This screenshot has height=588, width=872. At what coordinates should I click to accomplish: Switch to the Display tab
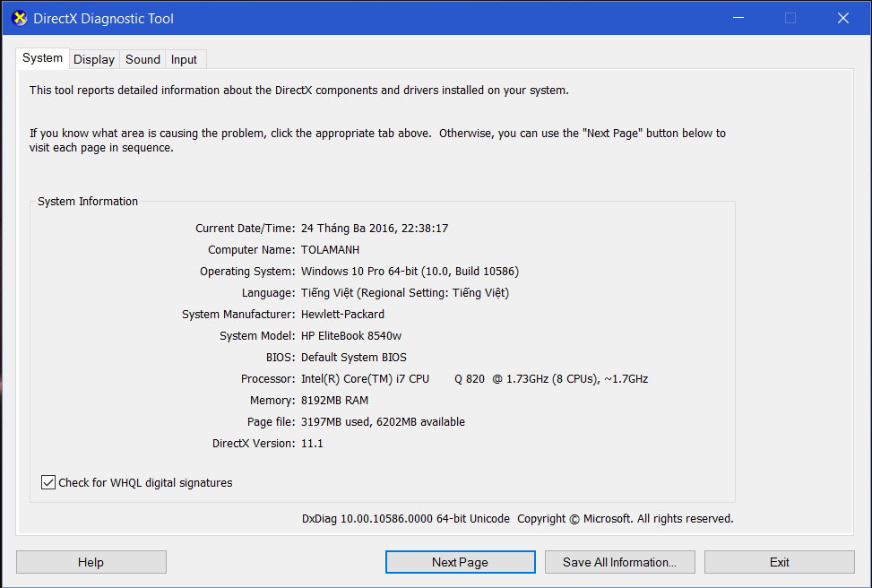coord(94,59)
